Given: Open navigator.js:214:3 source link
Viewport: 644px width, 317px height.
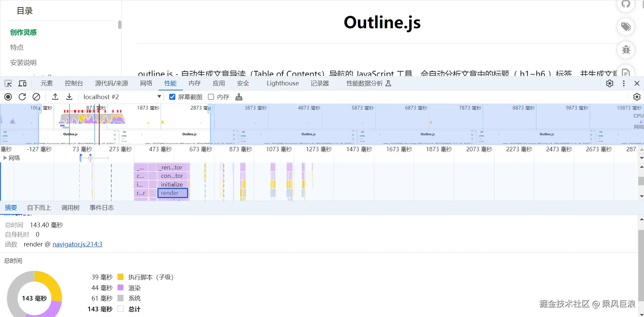Looking at the screenshot, I should pos(77,244).
